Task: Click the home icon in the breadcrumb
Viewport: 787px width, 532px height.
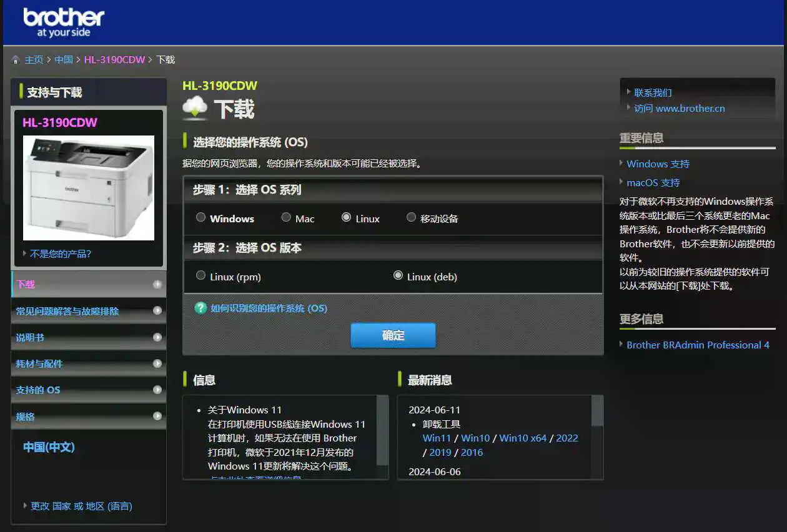Action: click(16, 60)
